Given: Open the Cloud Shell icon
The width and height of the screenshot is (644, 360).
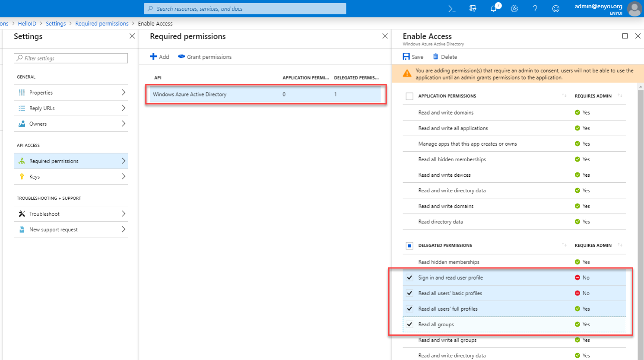Looking at the screenshot, I should click(x=452, y=9).
